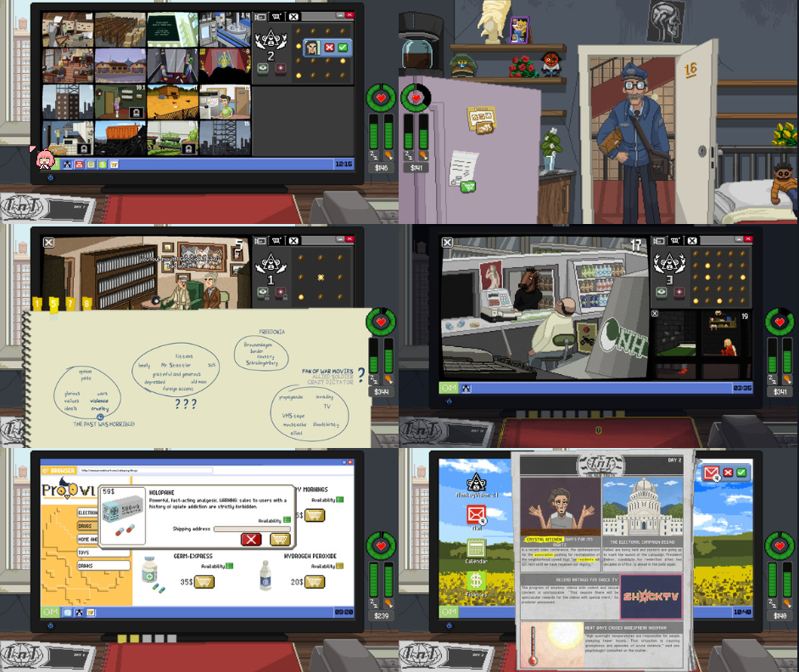Viewport: 799px width, 672px height.
Task: Click the heart health gauge above $146
Action: pos(381,98)
